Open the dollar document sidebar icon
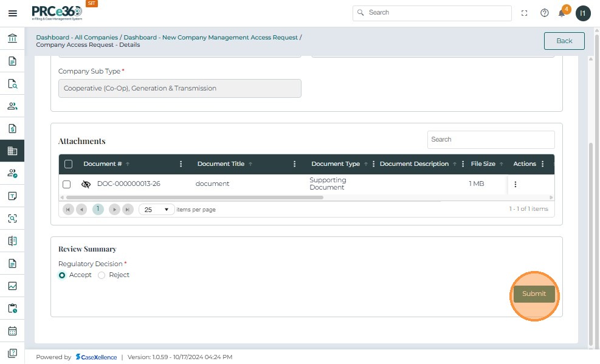This screenshot has height=364, width=600. 12,128
